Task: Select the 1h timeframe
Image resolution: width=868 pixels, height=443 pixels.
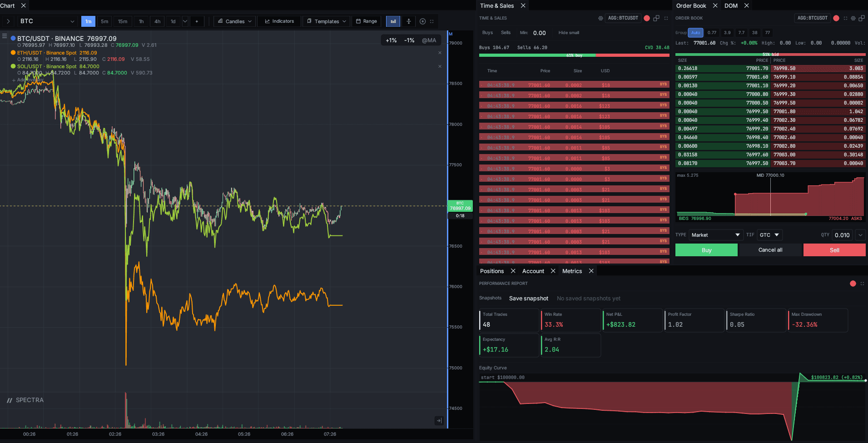Action: (x=141, y=21)
